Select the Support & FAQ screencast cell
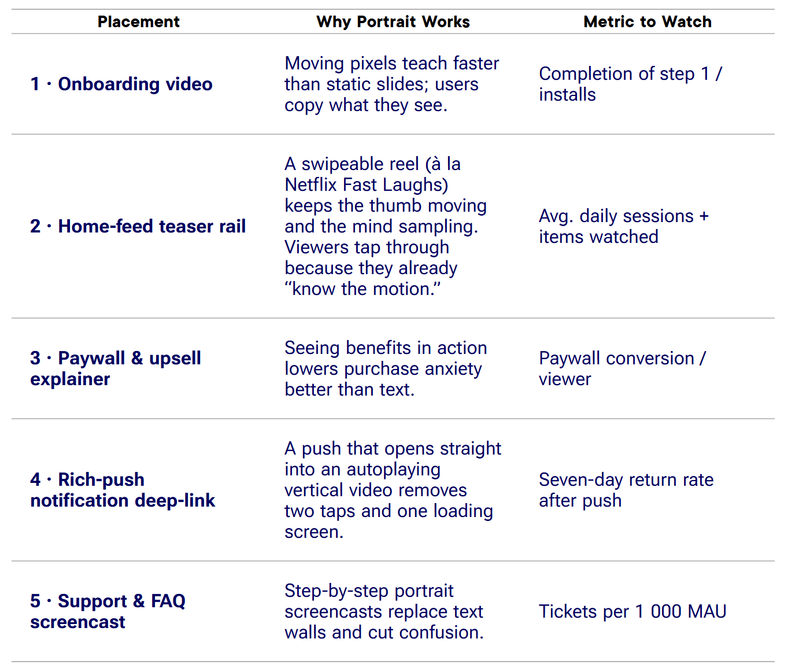This screenshot has width=788, height=672. [108, 611]
